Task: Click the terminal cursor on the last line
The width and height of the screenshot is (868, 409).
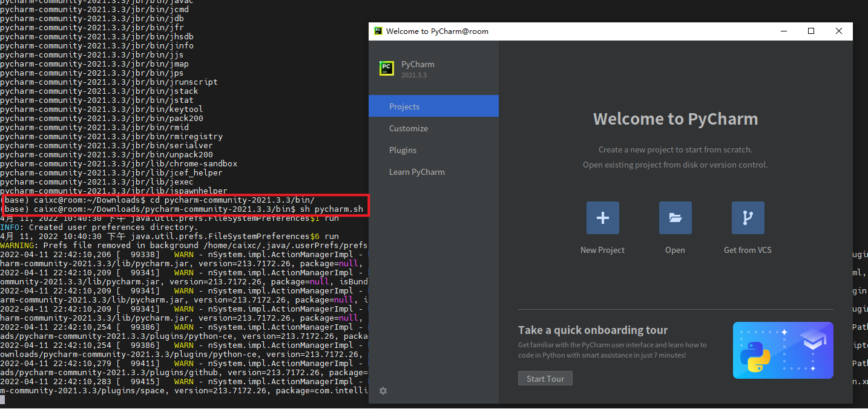Action: (x=2, y=400)
